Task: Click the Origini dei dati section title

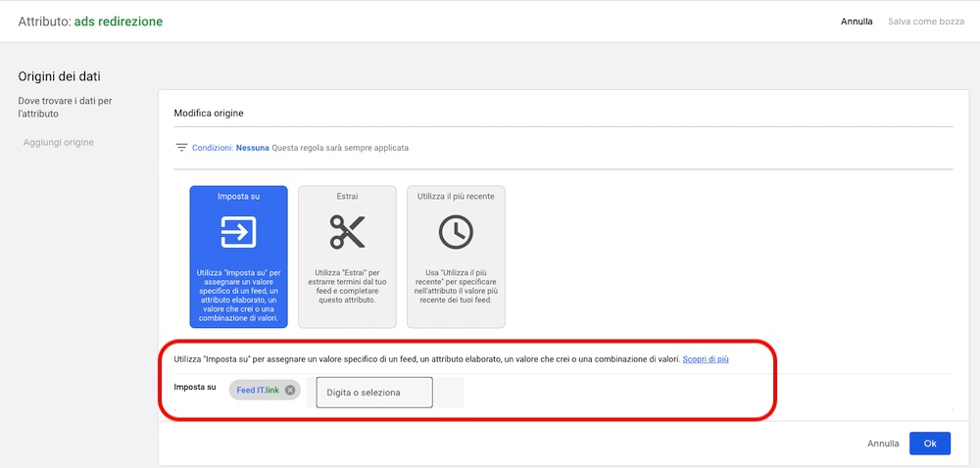Action: [x=60, y=76]
